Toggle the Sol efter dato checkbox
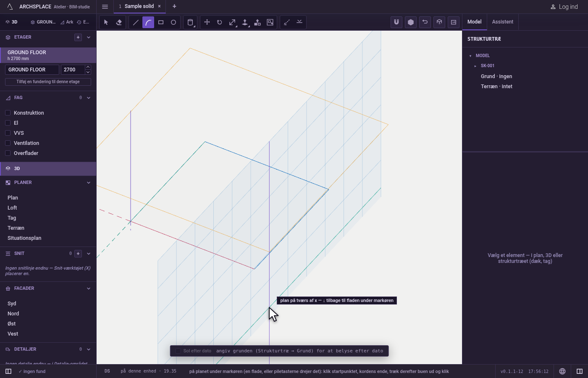Screen dimensions: 588x378 point(178,351)
